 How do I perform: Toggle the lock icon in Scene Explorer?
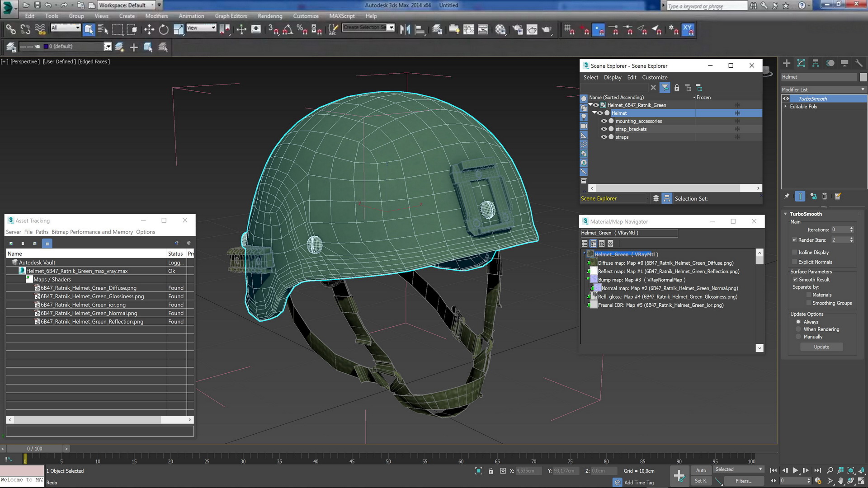677,88
